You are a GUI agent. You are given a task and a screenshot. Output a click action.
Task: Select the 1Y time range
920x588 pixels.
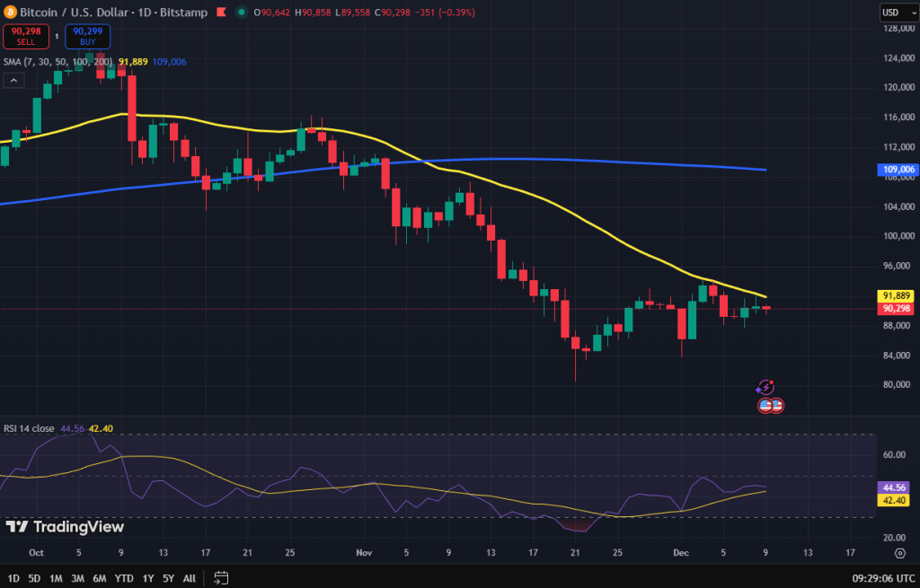coord(148,579)
